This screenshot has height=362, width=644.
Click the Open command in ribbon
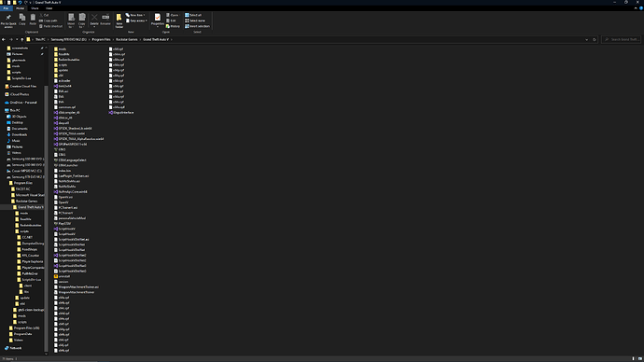(x=173, y=15)
